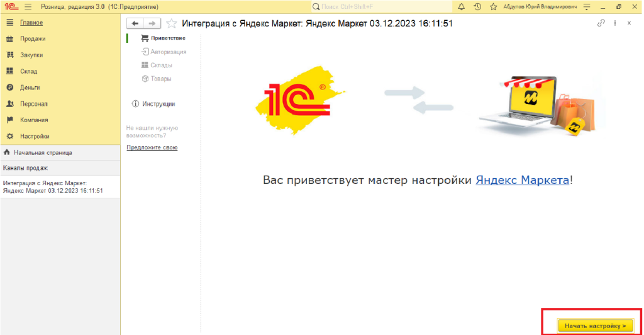Image resolution: width=644 pixels, height=335 pixels.
Task: Open history clock icon
Action: pyautogui.click(x=477, y=6)
